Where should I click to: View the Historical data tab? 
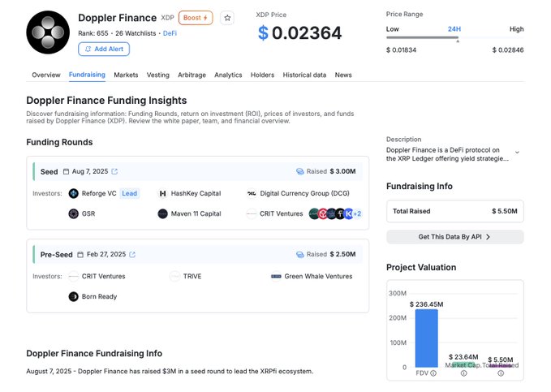pyautogui.click(x=304, y=75)
